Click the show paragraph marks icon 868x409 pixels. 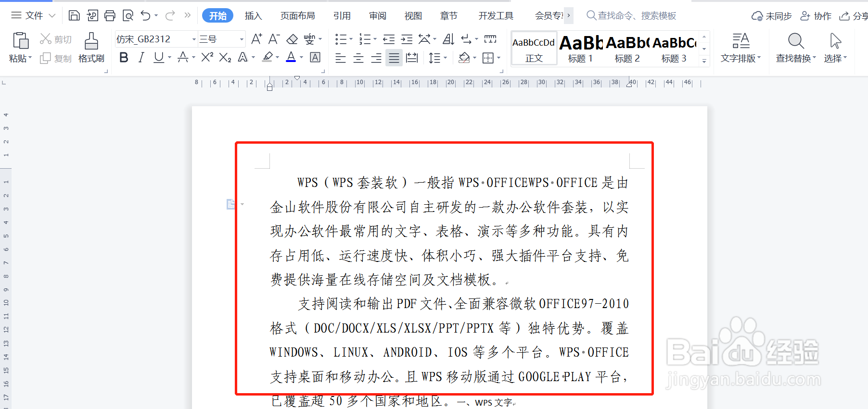click(466, 39)
